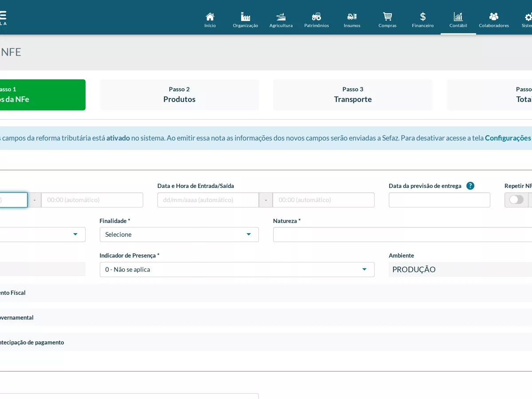Follow the Configurações link in the banner
Screen dimensions: 532x399
(508, 138)
